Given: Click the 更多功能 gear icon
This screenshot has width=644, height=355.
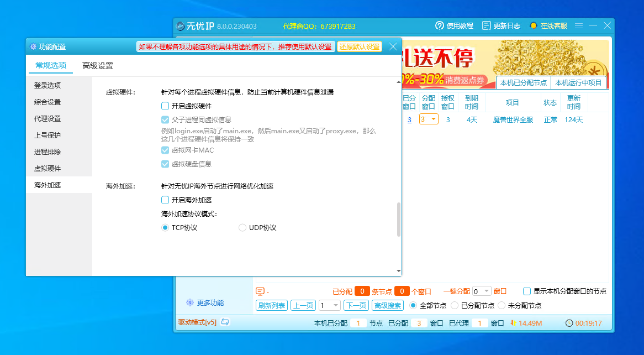Looking at the screenshot, I should coord(190,302).
